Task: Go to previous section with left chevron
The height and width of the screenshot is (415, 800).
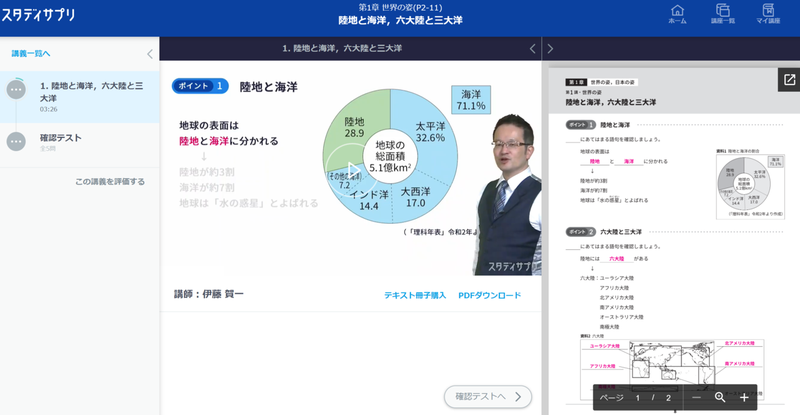Action: (532, 48)
